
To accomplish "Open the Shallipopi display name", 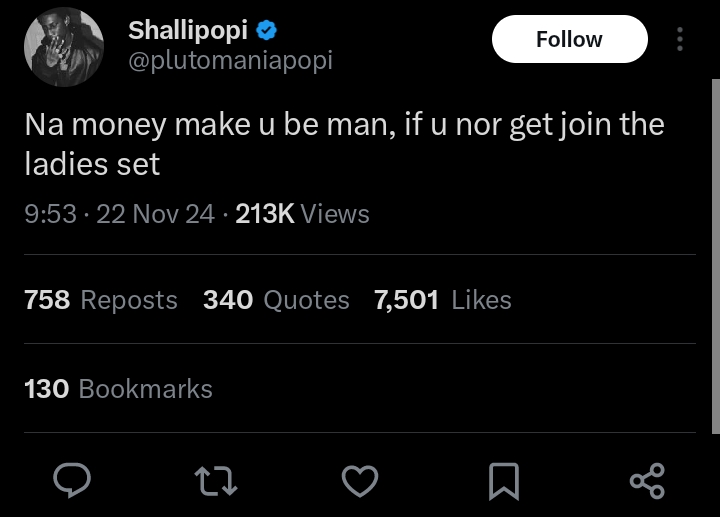I will pos(187,30).
